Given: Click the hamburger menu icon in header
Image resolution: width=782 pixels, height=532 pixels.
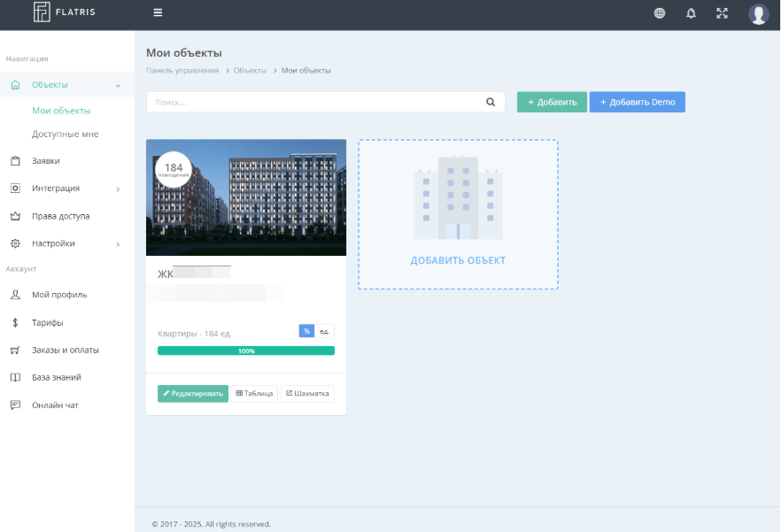Looking at the screenshot, I should (158, 13).
